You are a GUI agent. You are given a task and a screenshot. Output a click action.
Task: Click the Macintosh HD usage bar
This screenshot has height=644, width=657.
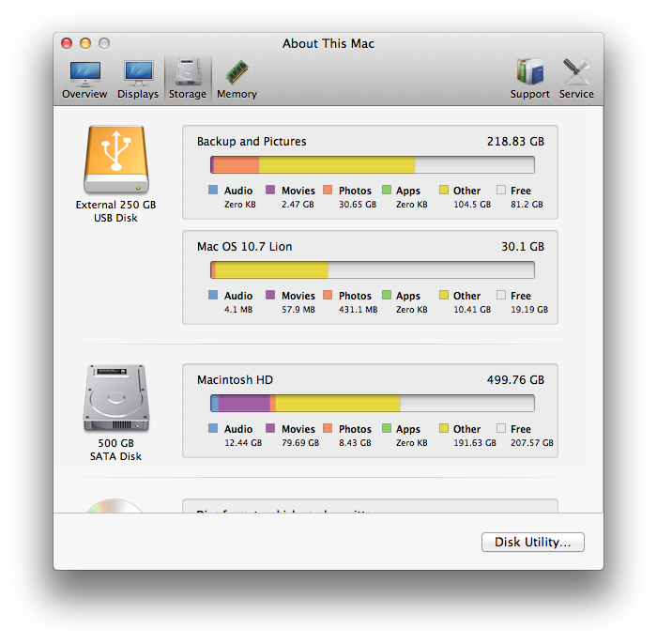(372, 404)
